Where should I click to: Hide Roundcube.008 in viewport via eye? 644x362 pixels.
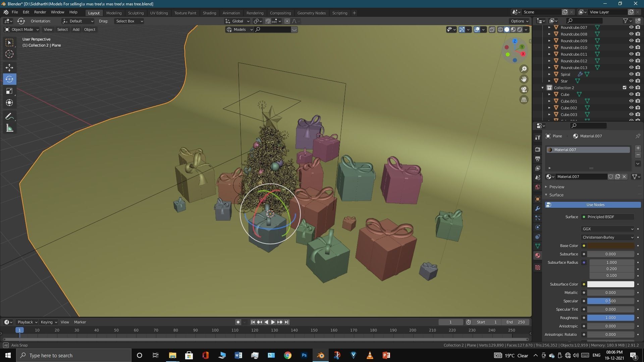tap(631, 34)
